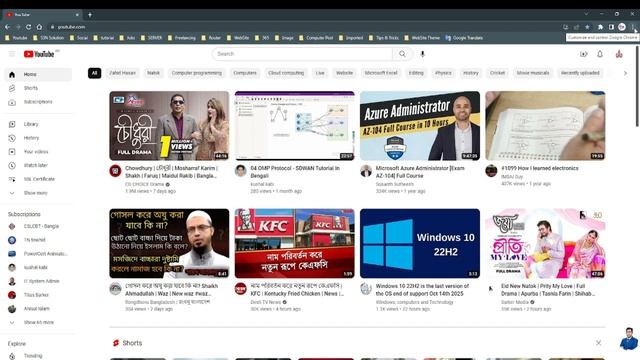
Task: Click in the YouTube search field
Action: pyautogui.click(x=302, y=54)
